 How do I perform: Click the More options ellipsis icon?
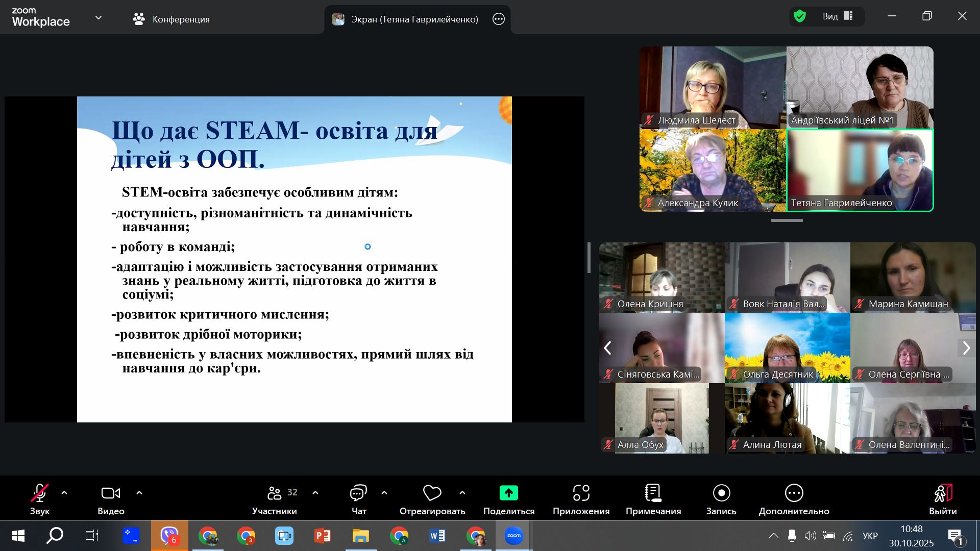point(794,493)
